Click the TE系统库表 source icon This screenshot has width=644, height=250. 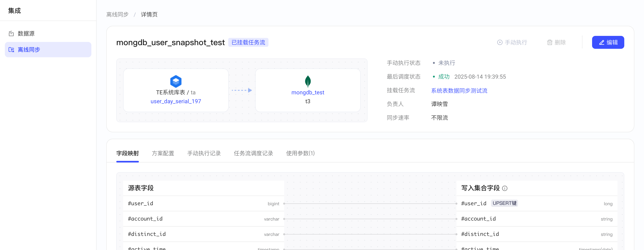(176, 81)
